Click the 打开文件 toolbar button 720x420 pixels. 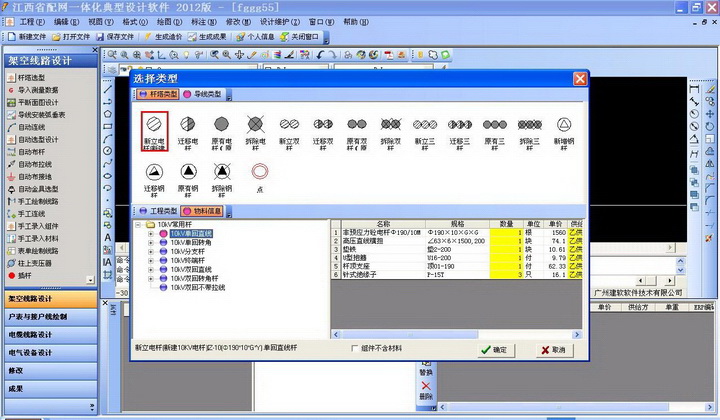coord(71,37)
